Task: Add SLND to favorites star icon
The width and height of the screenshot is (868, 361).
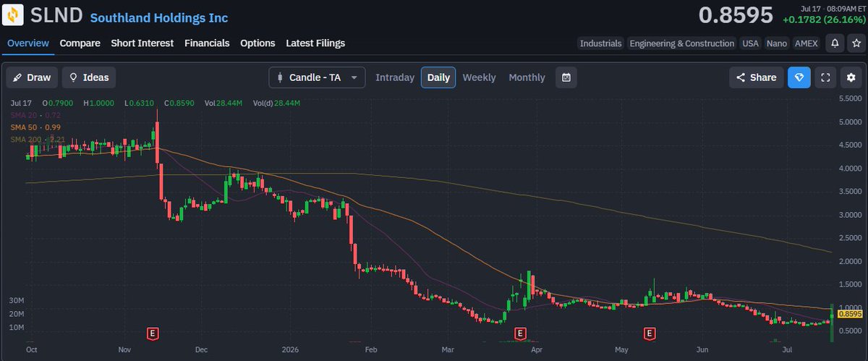Action: [856, 43]
